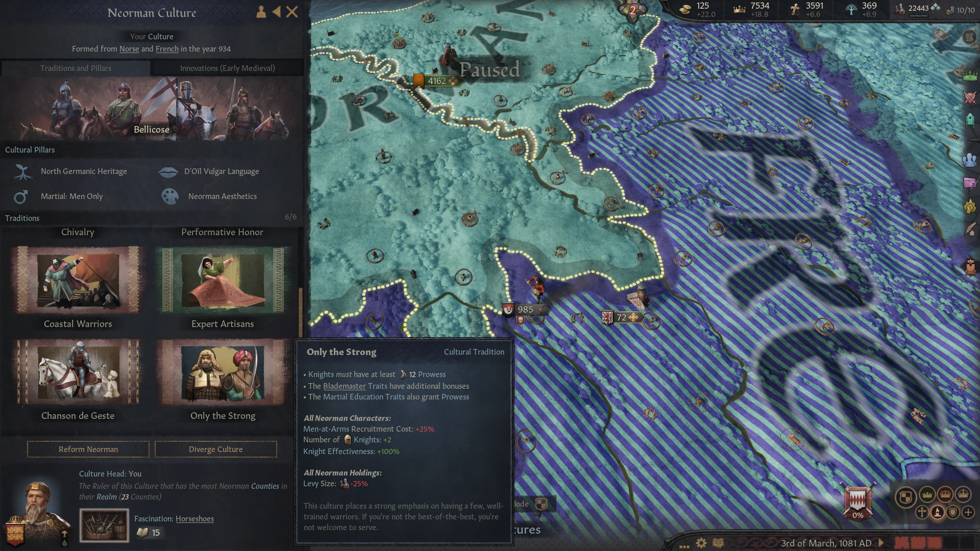This screenshot has width=980, height=551.
Task: Select the Traditions and Pillars tab
Action: pos(76,68)
